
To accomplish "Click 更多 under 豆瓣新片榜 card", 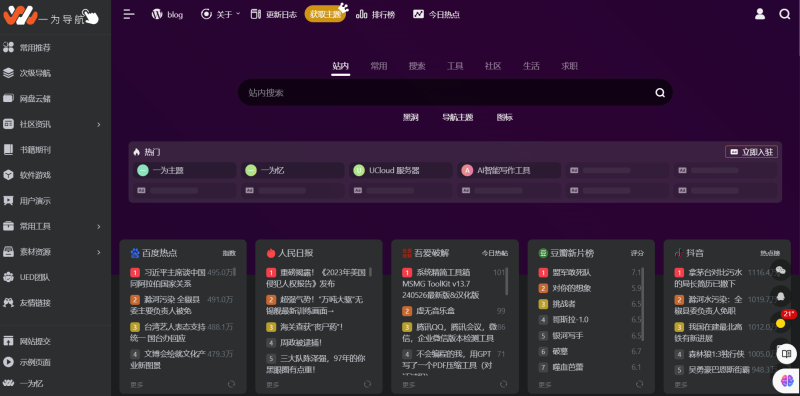I will coord(545,385).
